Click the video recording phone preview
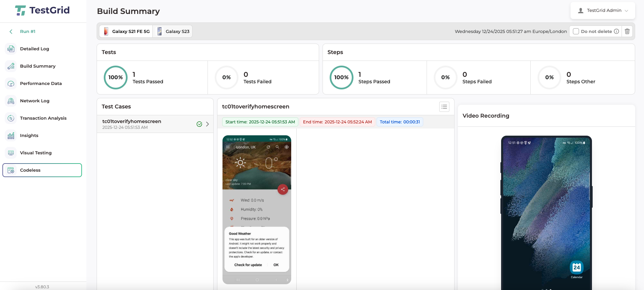Viewport: 644px width, 290px height. click(546, 212)
